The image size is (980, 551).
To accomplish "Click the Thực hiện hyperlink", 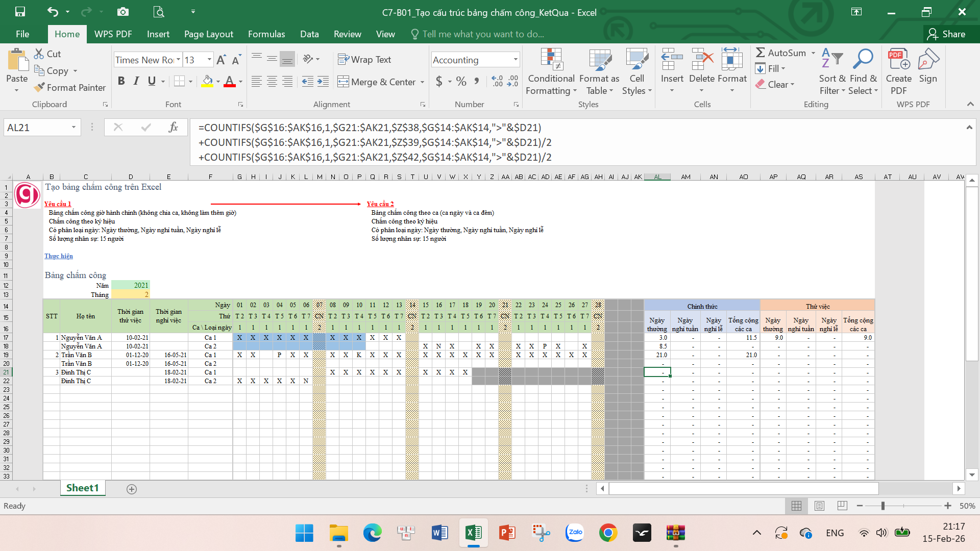I will pos(59,256).
